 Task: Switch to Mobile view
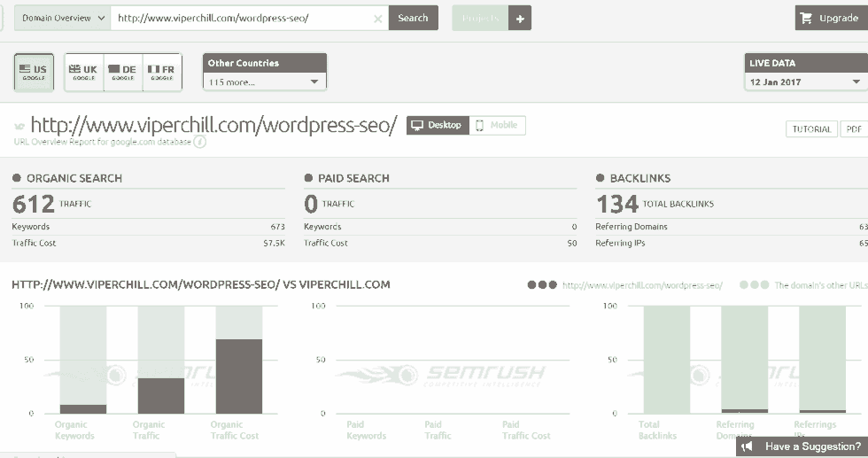tap(498, 125)
